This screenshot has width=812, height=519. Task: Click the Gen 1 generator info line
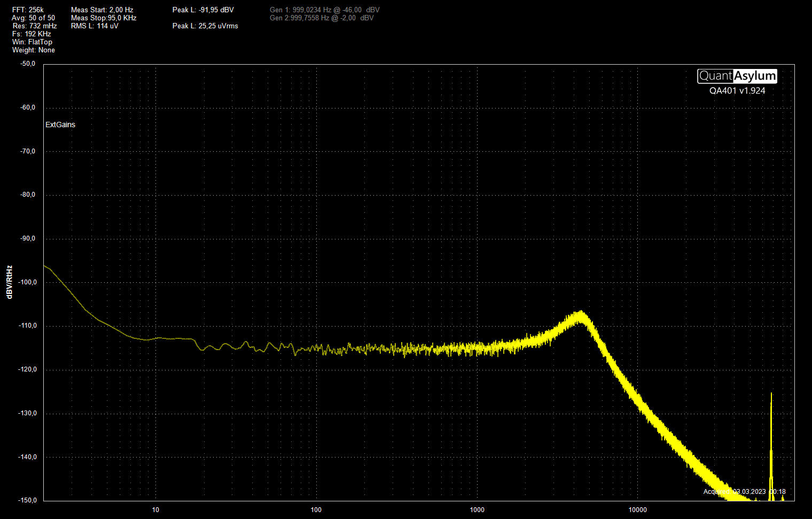pos(325,10)
